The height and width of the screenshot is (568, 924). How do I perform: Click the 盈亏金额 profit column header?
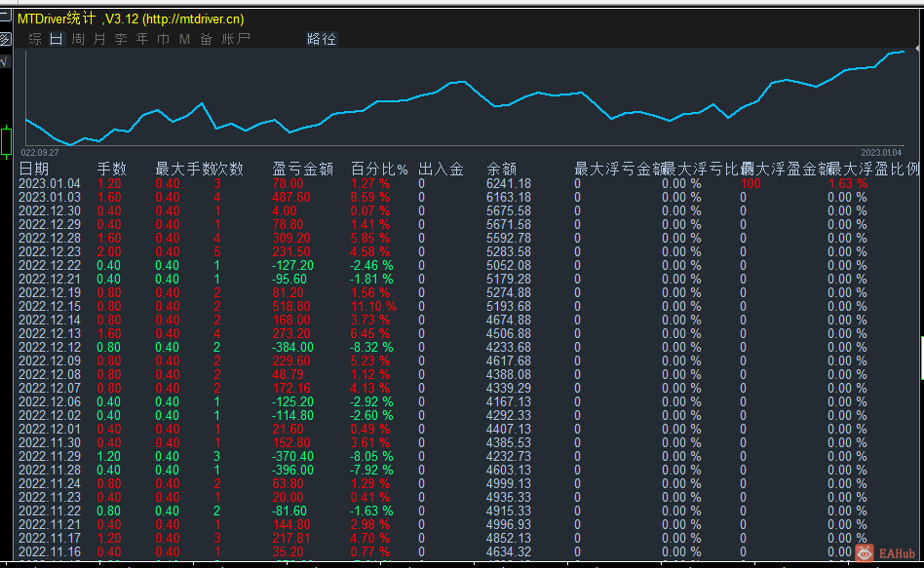tap(302, 170)
